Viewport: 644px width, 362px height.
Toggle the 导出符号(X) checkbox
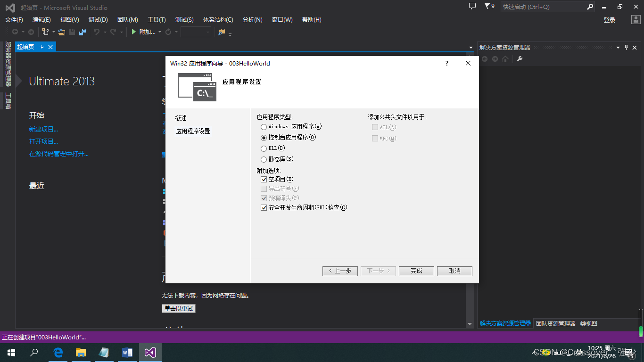point(264,189)
